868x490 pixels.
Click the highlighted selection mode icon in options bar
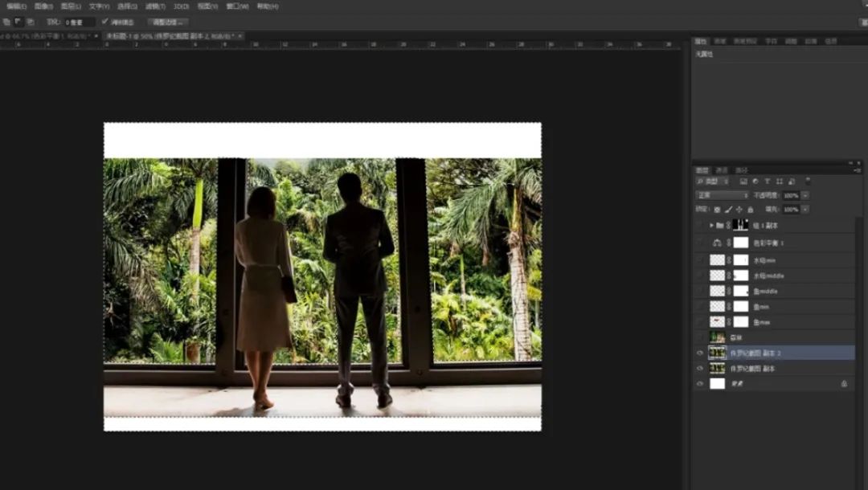coord(18,22)
